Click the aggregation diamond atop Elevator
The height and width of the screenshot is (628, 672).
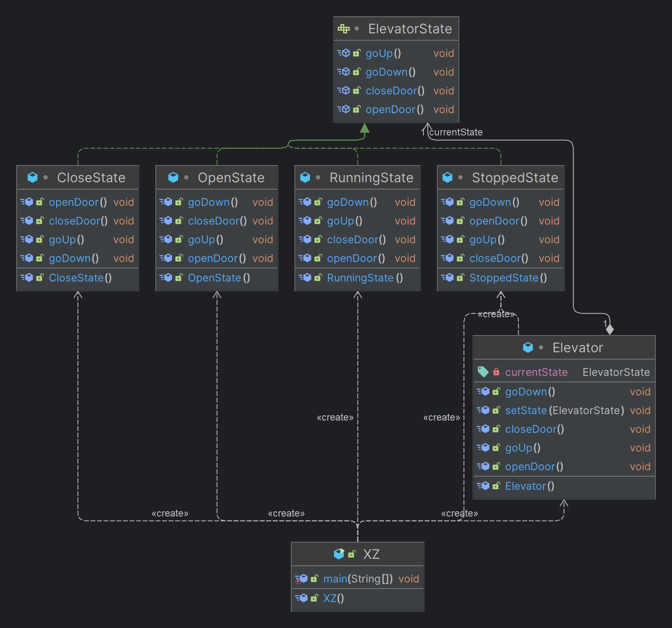point(610,329)
